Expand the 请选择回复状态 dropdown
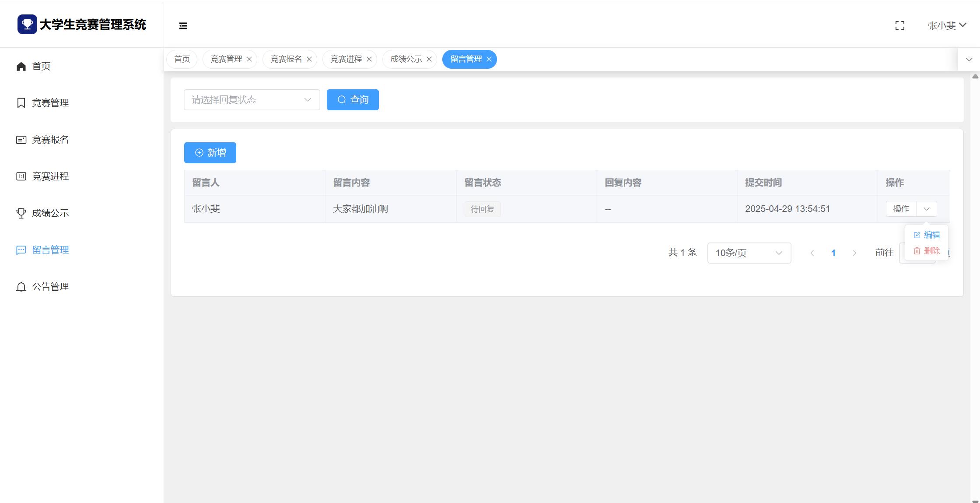This screenshot has width=980, height=503. coord(252,100)
